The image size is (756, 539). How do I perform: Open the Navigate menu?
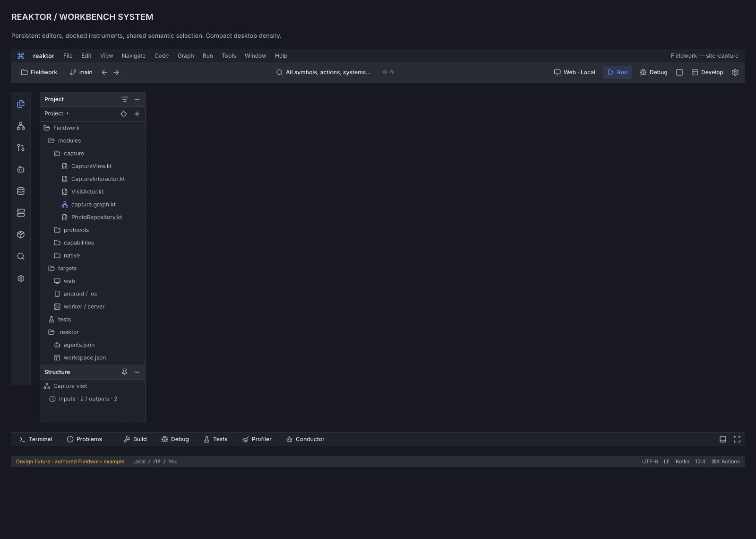[x=134, y=56]
